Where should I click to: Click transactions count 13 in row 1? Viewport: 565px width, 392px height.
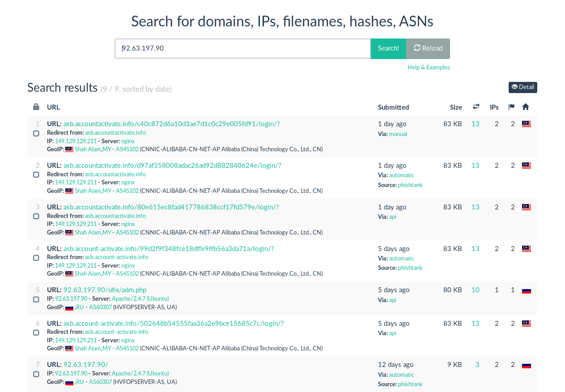point(476,124)
